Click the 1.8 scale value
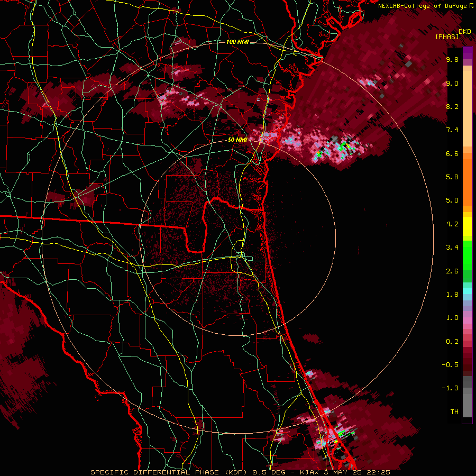Viewport: 476px width, 476px height. pyautogui.click(x=452, y=295)
